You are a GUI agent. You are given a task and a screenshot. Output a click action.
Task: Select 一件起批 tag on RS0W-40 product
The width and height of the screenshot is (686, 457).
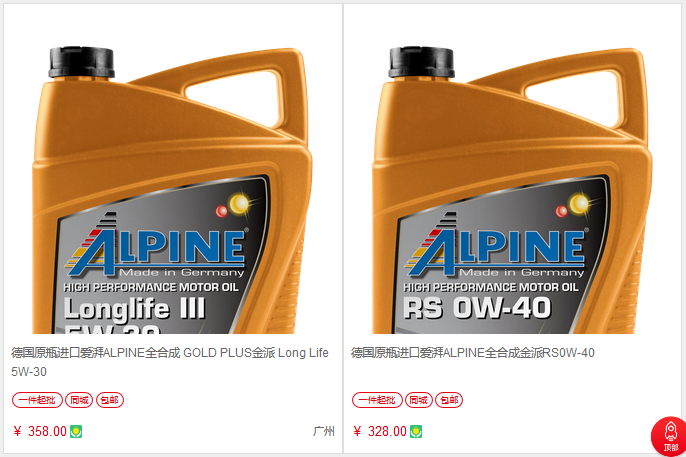coord(377,400)
